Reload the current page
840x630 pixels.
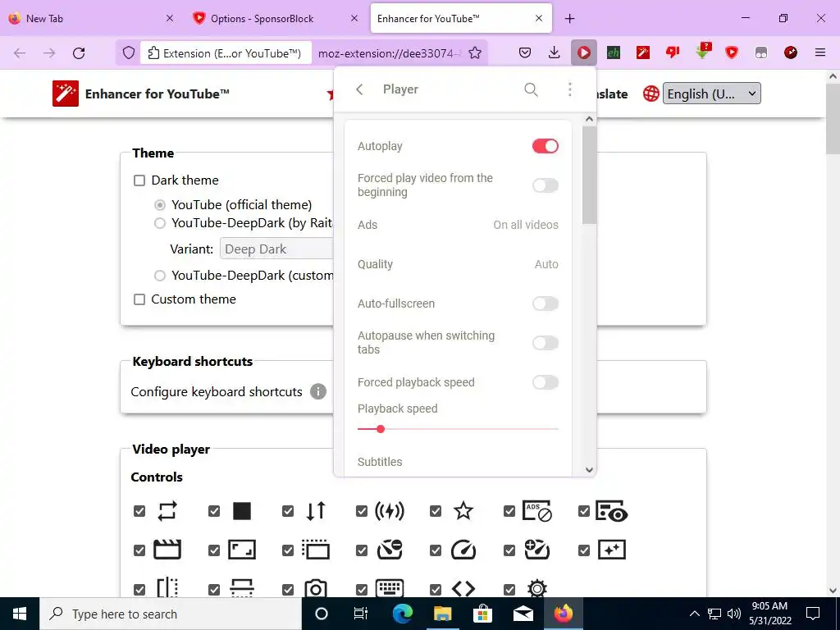(x=79, y=53)
